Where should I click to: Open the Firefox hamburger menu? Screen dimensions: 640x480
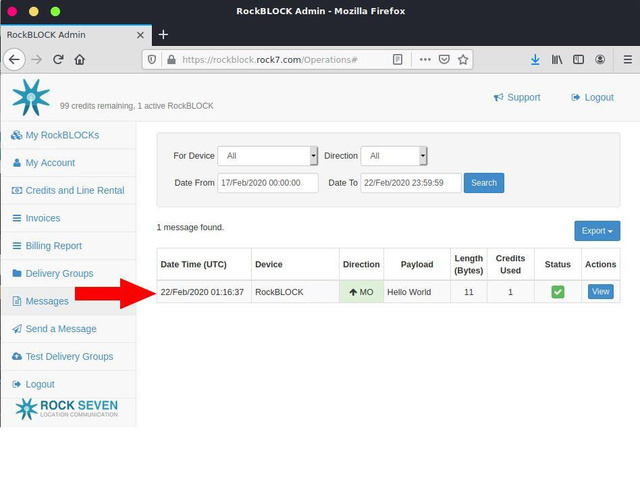tap(628, 60)
